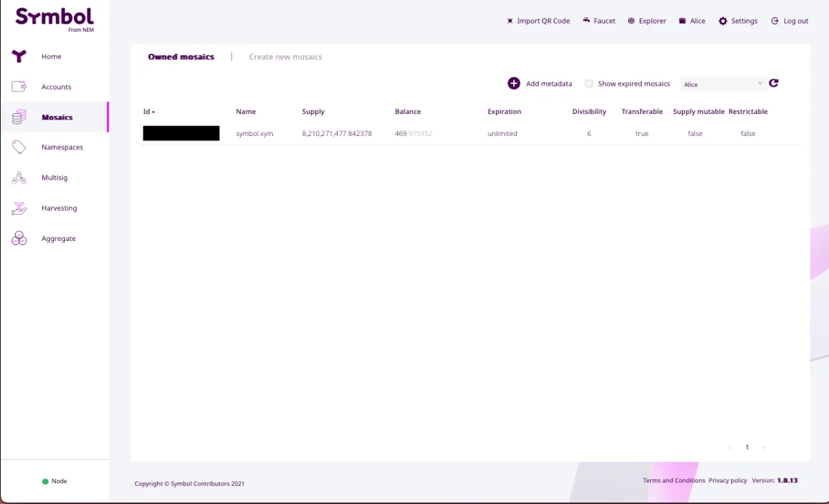Click Divisibility column header
The width and height of the screenshot is (829, 504).
point(589,112)
